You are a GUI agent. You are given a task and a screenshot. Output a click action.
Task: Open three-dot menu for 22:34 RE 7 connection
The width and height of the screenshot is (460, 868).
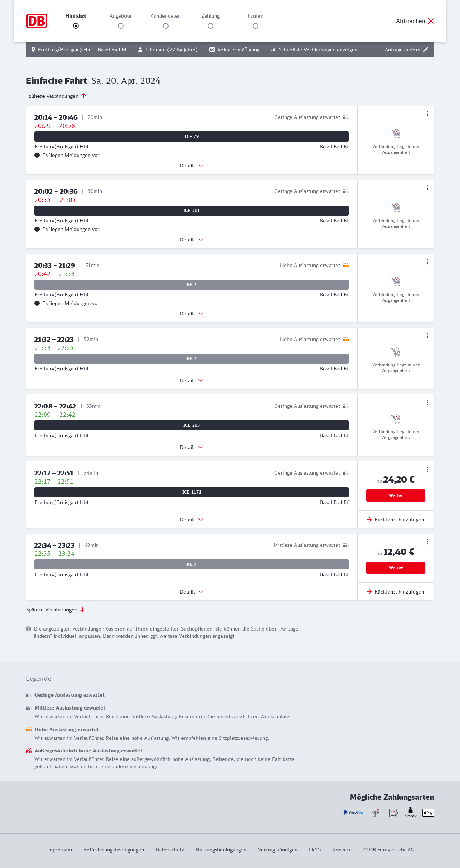427,542
